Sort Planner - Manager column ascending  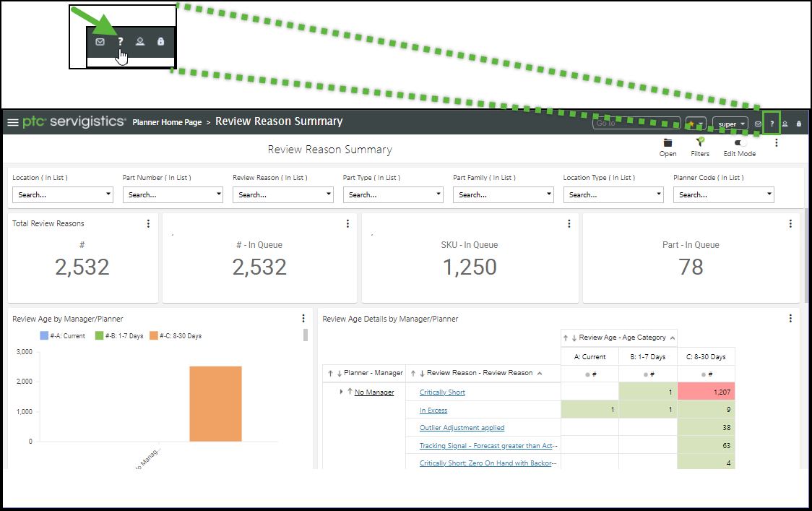click(330, 373)
